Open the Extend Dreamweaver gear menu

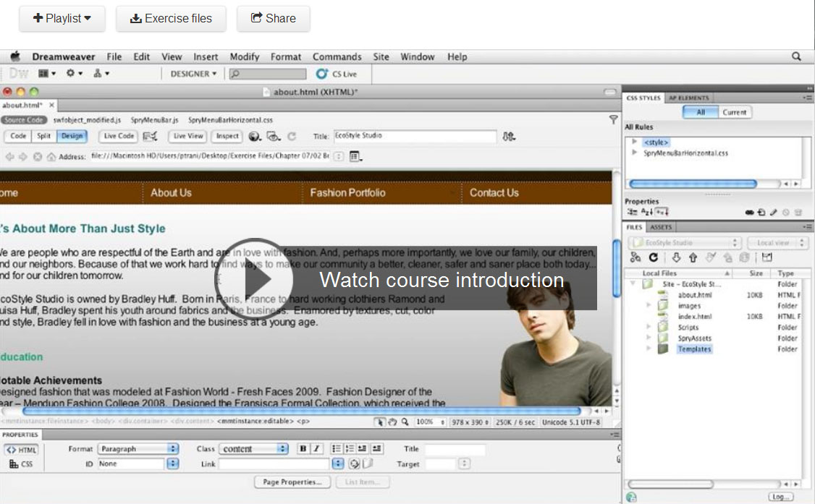pos(75,74)
